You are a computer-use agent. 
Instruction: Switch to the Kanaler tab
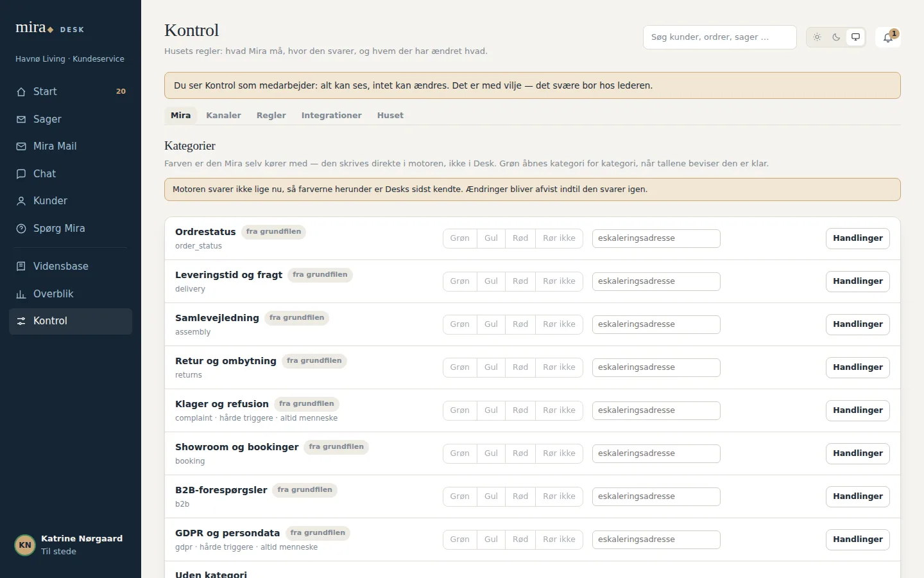click(223, 116)
